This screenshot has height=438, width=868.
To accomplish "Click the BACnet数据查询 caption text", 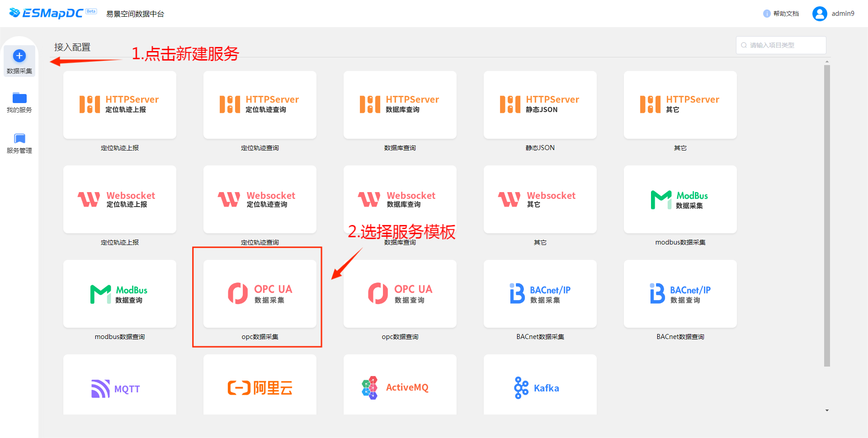I will [680, 337].
